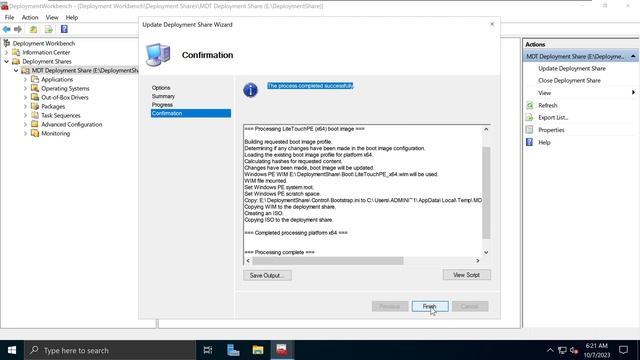Collapse the MDT Deployment Share node
Viewport: 640px width, 360px height.
point(16,70)
